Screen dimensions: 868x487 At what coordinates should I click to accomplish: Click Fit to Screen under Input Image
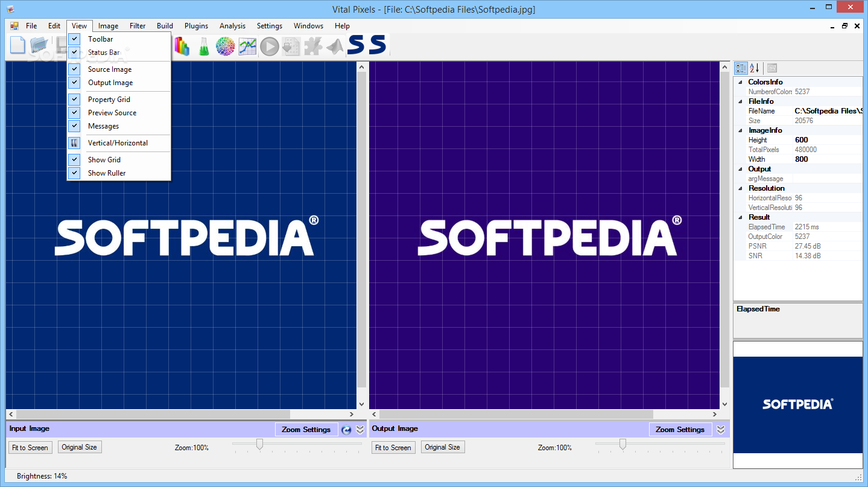pyautogui.click(x=30, y=448)
